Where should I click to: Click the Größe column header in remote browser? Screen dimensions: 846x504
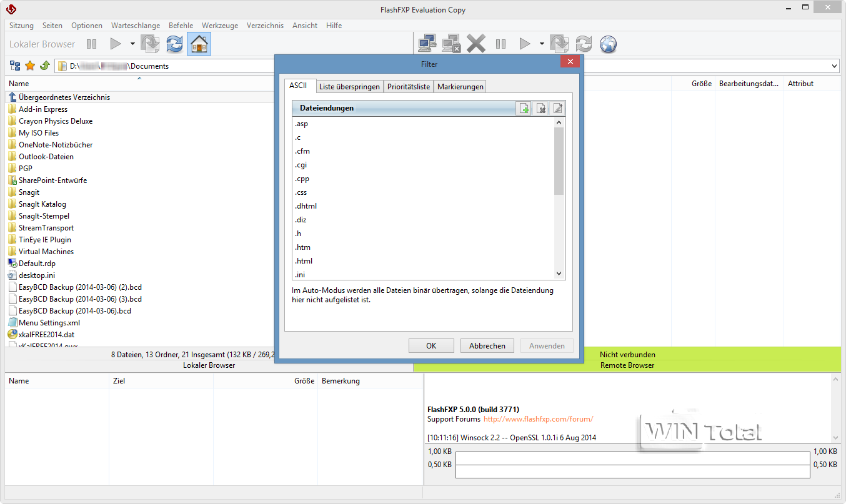702,84
